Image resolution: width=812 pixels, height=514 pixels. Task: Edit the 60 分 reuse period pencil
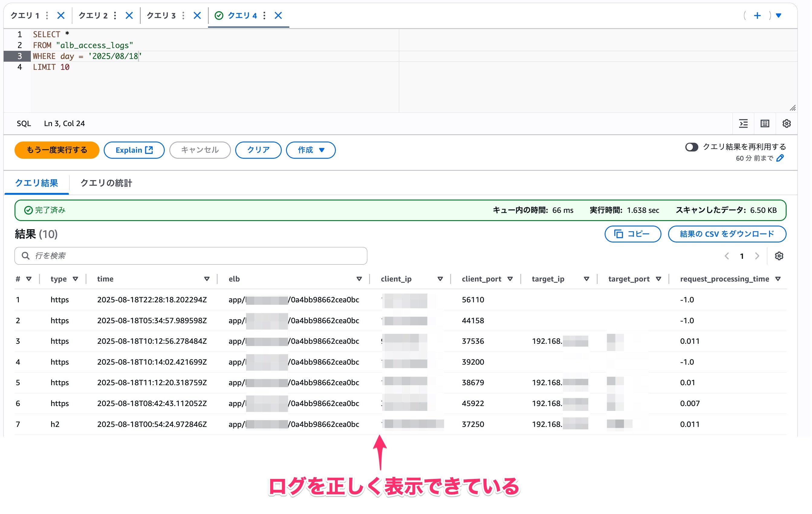[x=780, y=158]
